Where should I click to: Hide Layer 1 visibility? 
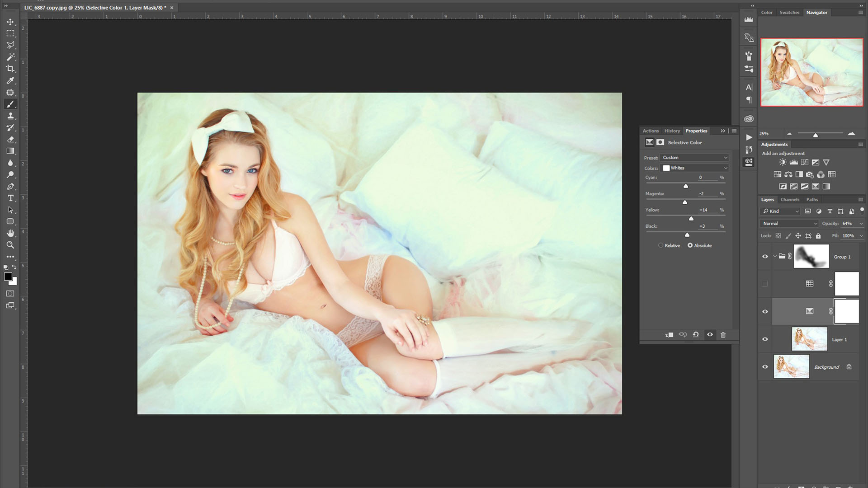click(765, 339)
